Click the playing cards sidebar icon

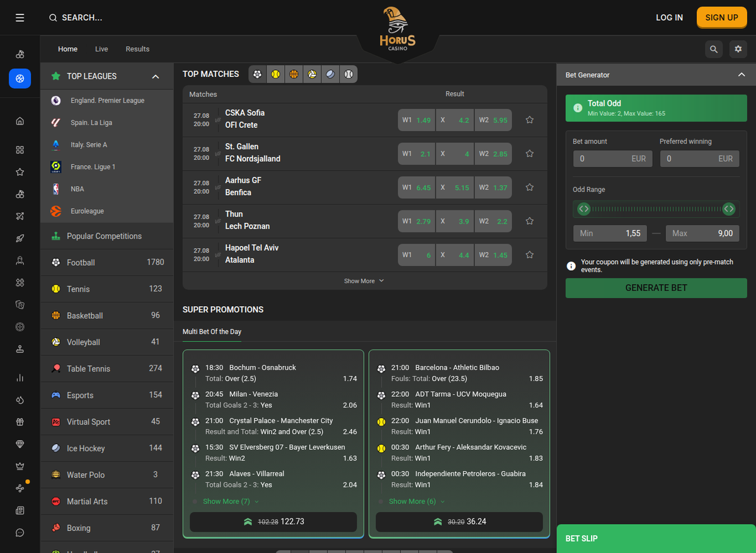pos(20,304)
